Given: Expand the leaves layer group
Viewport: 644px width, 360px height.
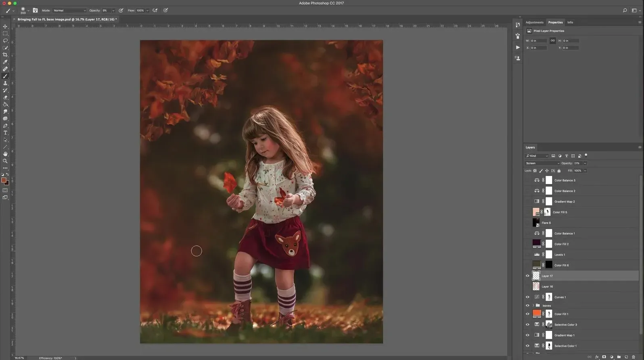Looking at the screenshot, I should click(x=533, y=306).
